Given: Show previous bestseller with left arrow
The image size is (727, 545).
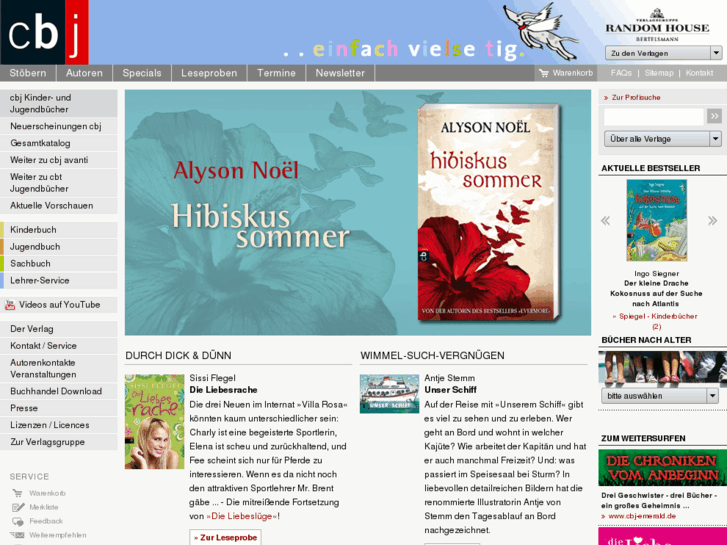Looking at the screenshot, I should pyautogui.click(x=606, y=221).
